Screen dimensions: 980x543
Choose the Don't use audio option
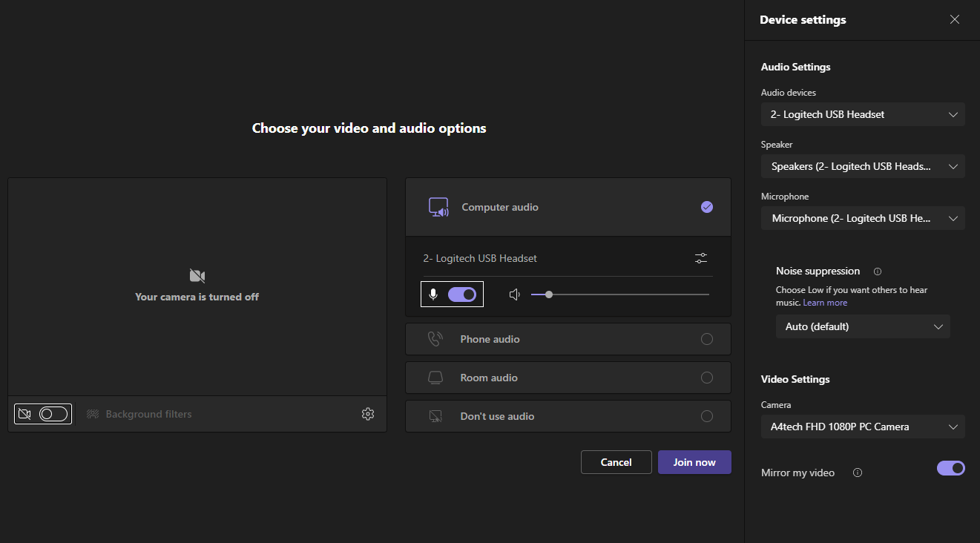click(x=706, y=416)
